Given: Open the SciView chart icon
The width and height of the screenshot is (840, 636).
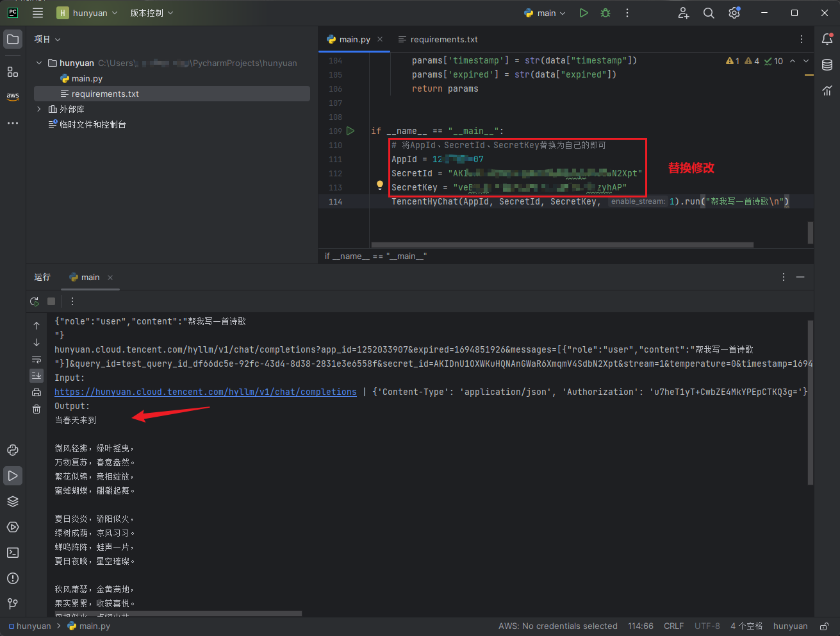Looking at the screenshot, I should [827, 90].
